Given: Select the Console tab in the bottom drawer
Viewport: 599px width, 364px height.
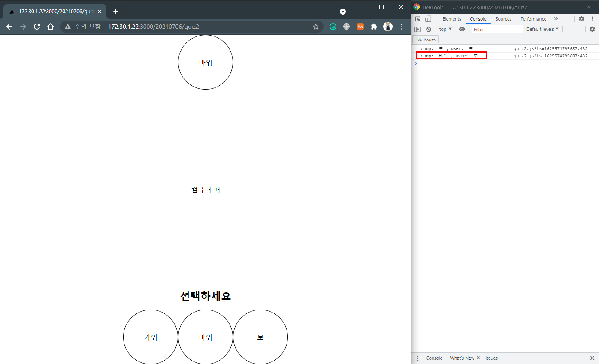Looking at the screenshot, I should [x=434, y=358].
